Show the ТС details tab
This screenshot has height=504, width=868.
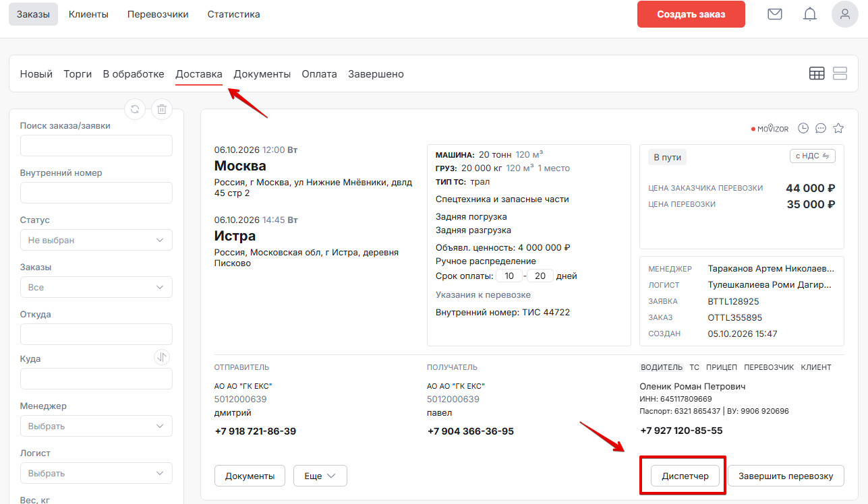[695, 367]
